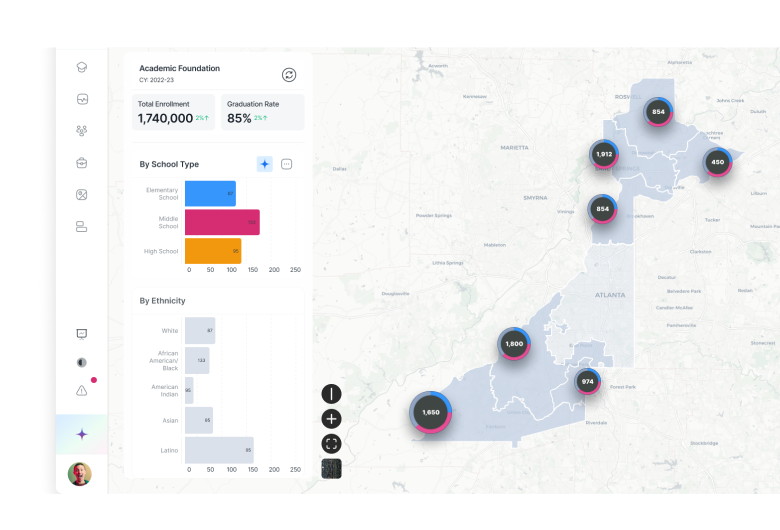Click the 1,650 map cluster marker
Screen dimensions: 780x530
431,412
